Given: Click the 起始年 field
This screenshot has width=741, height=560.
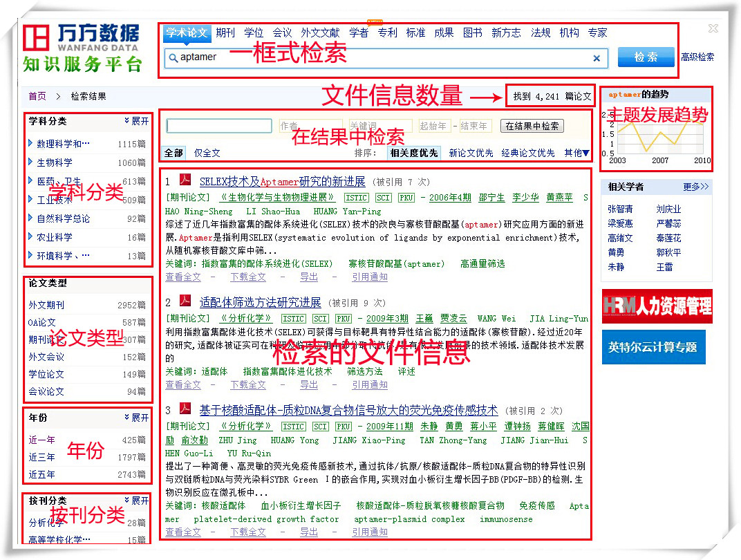Looking at the screenshot, I should [434, 126].
